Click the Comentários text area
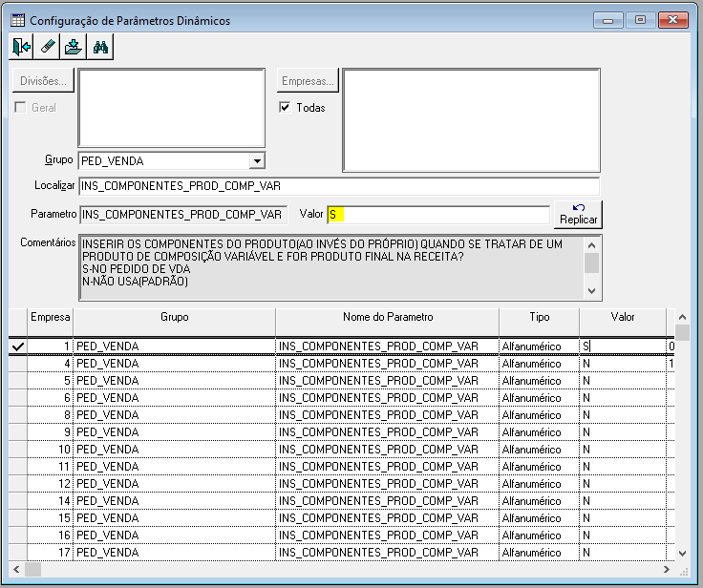 (x=331, y=267)
